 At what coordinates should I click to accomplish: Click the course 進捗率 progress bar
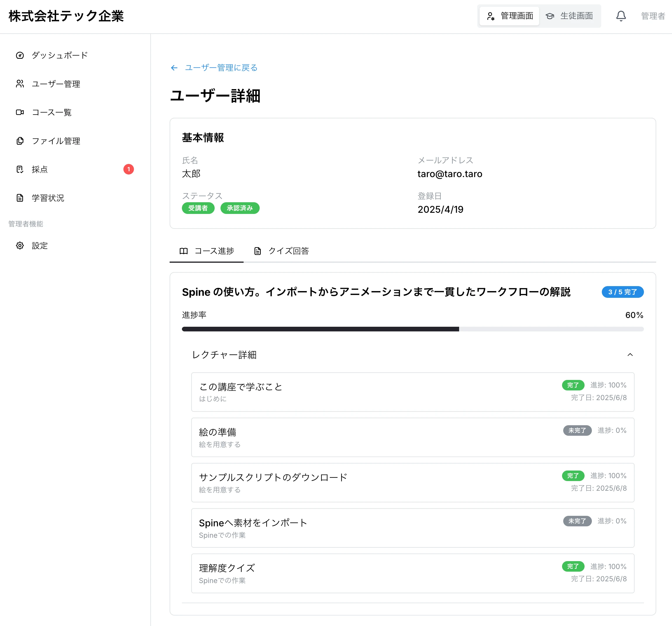[412, 329]
